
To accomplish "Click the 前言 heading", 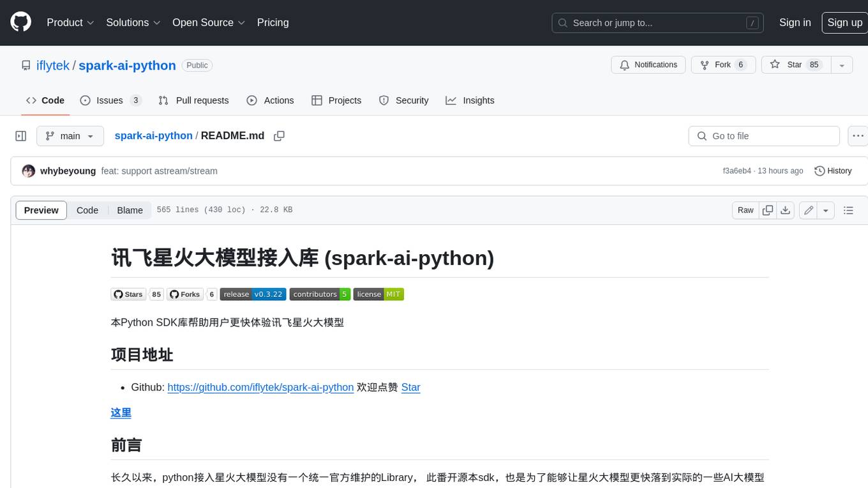I will pyautogui.click(x=126, y=445).
